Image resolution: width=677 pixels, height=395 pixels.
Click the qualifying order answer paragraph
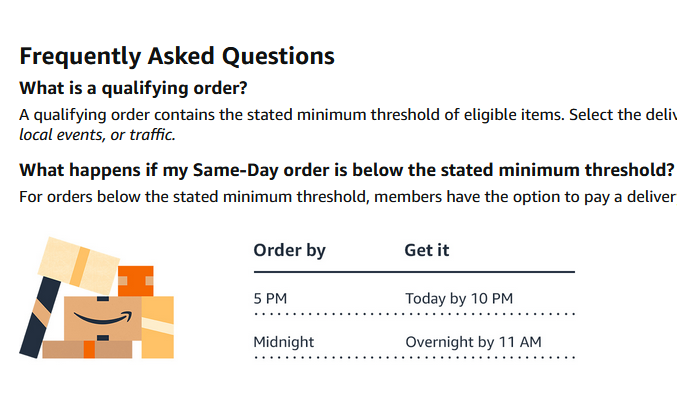point(348,124)
